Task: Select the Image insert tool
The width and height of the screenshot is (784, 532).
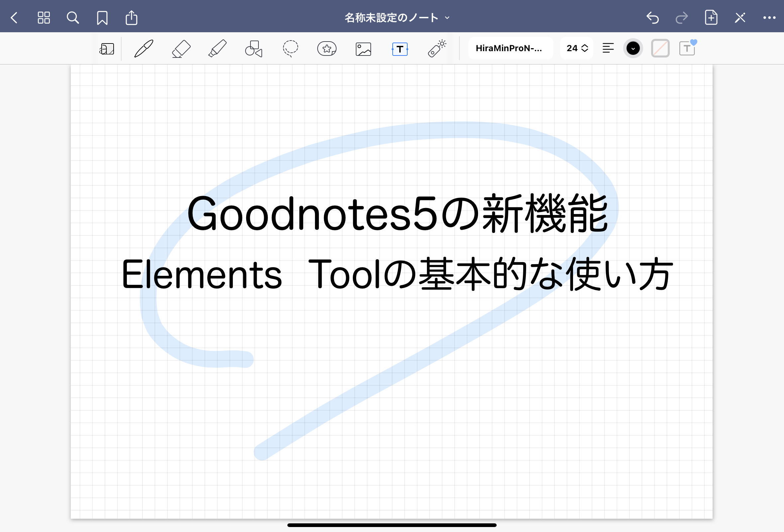Action: [x=363, y=49]
